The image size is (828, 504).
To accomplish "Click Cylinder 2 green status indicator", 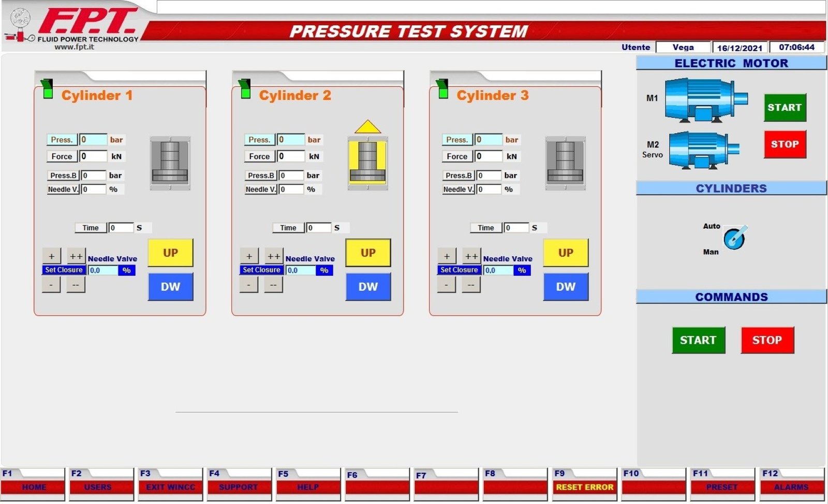I will tap(245, 89).
